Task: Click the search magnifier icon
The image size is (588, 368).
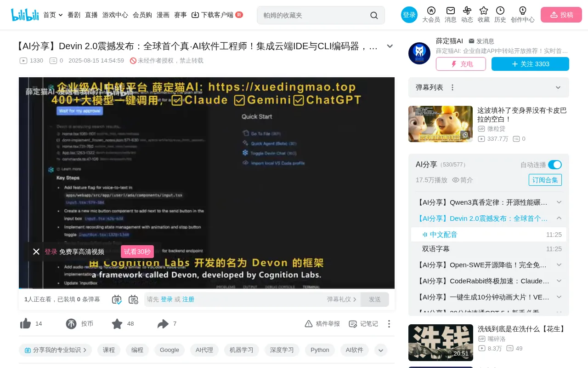Action: tap(374, 15)
